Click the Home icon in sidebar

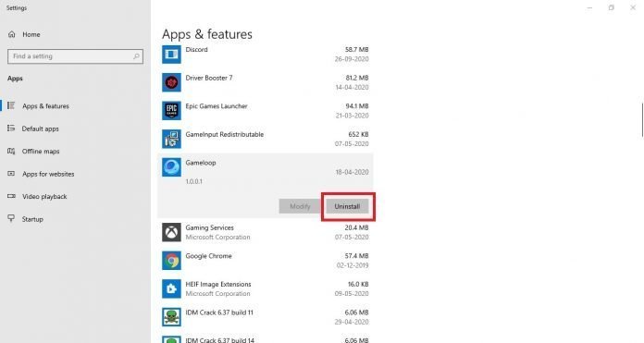pos(11,34)
